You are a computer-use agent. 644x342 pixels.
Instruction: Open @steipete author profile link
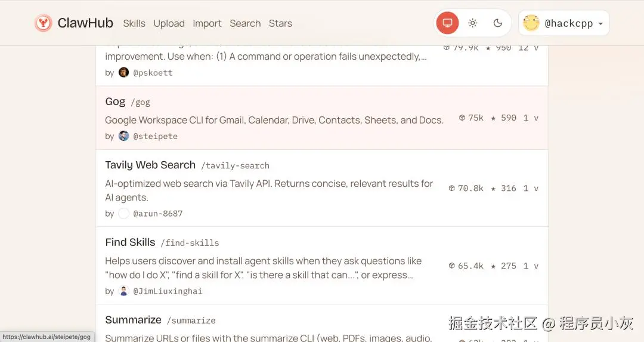155,136
